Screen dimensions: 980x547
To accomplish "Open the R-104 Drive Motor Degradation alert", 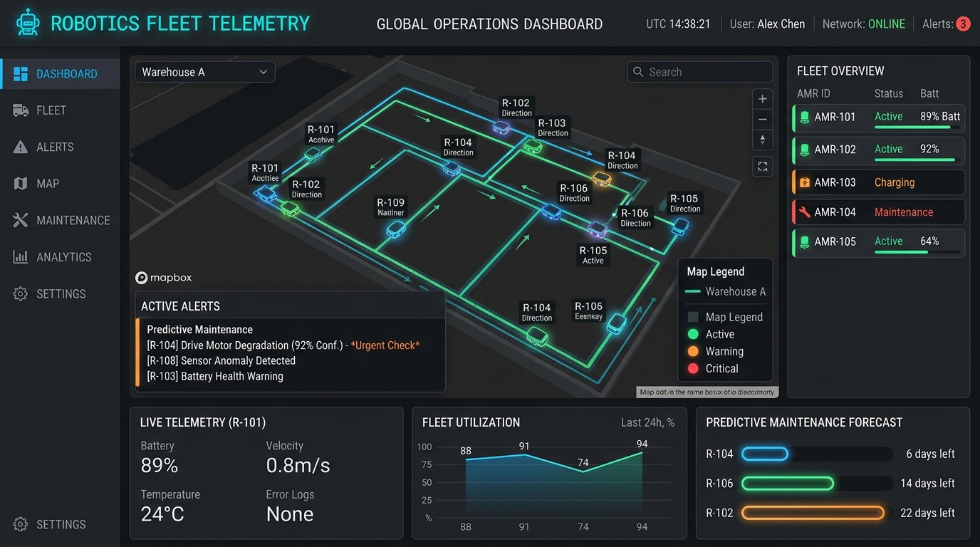I will [283, 345].
